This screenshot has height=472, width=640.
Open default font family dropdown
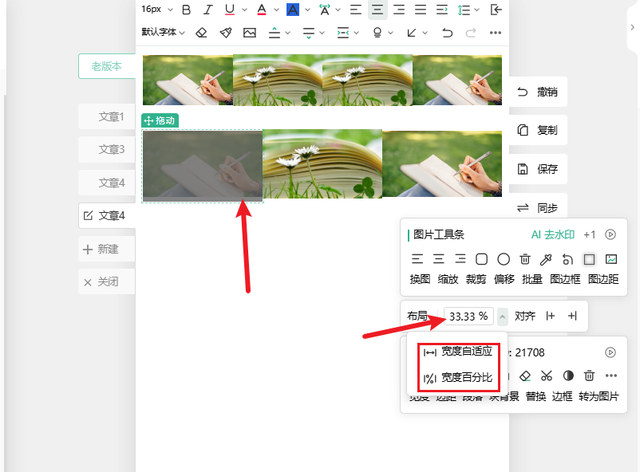click(x=163, y=32)
